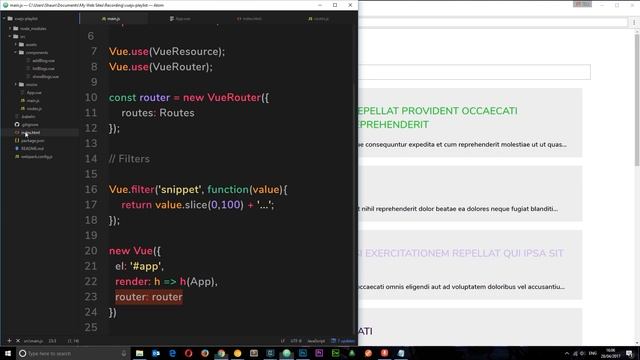The width and height of the screenshot is (640, 360).
Task: Open File Explorer from taskbar
Action: pos(140,353)
